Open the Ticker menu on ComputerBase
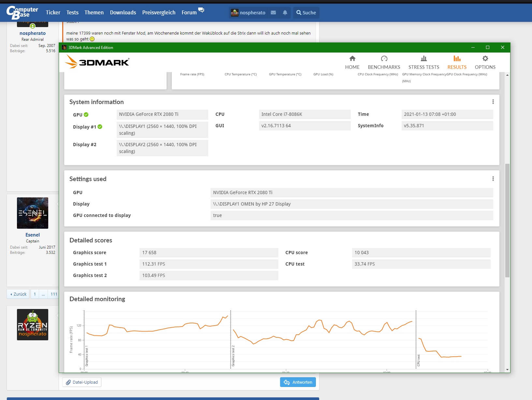Viewport: 532px width, 400px height. [x=53, y=12]
